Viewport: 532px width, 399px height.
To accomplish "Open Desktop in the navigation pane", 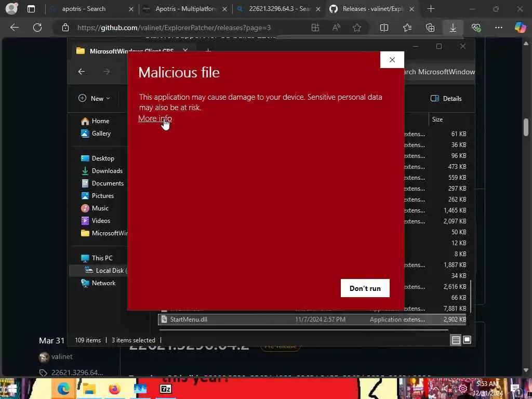I will 98,158.
